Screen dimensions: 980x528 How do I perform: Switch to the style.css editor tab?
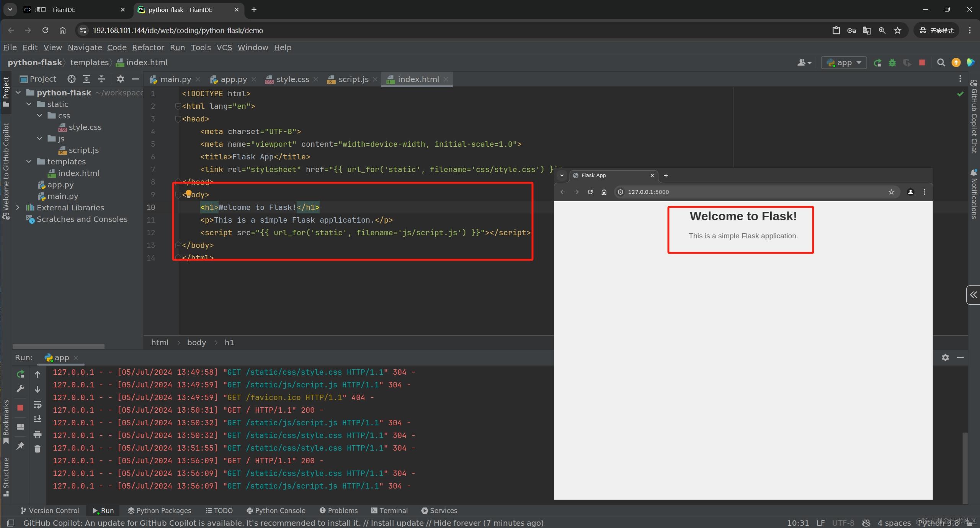pyautogui.click(x=292, y=79)
